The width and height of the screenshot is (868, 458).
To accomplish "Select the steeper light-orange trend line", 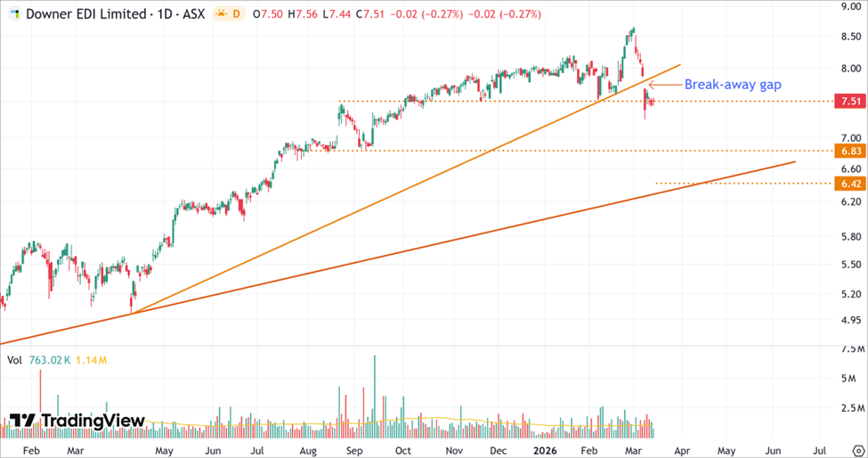I will click(407, 188).
